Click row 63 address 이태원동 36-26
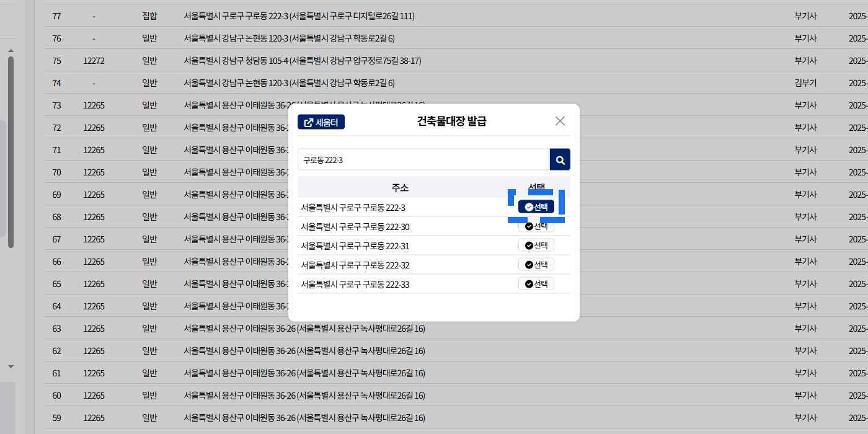 [304, 329]
